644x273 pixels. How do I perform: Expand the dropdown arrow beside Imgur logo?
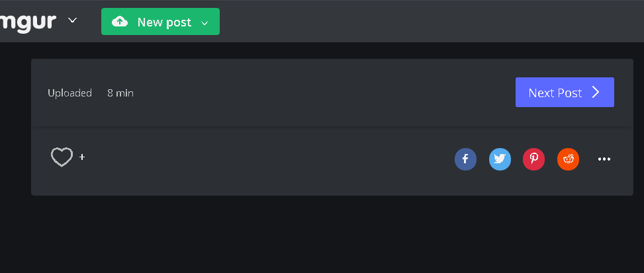click(x=73, y=20)
